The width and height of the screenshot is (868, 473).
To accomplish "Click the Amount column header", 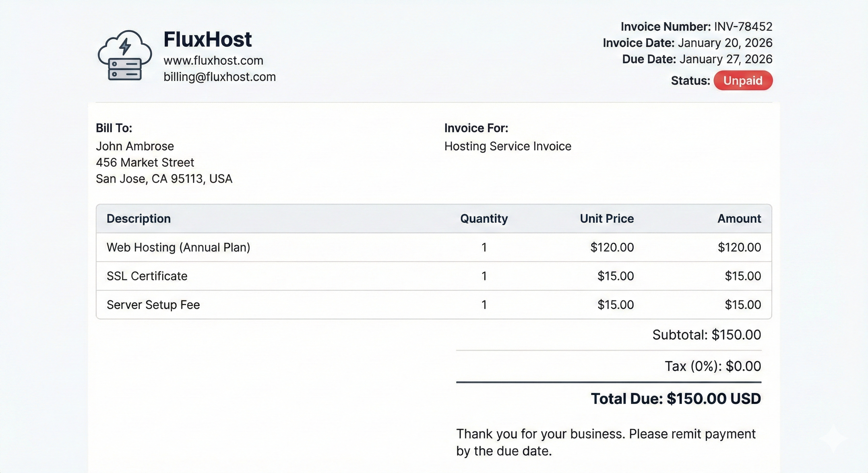I will click(x=739, y=219).
